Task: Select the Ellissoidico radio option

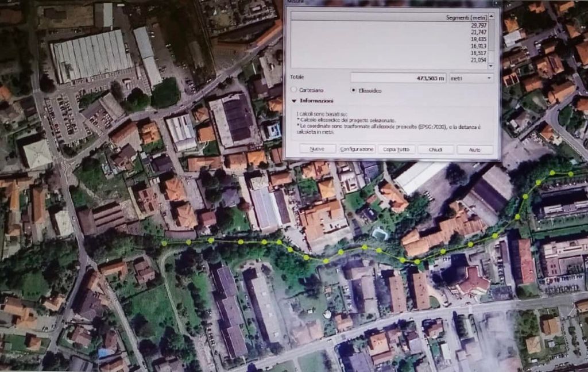Action: (x=353, y=90)
